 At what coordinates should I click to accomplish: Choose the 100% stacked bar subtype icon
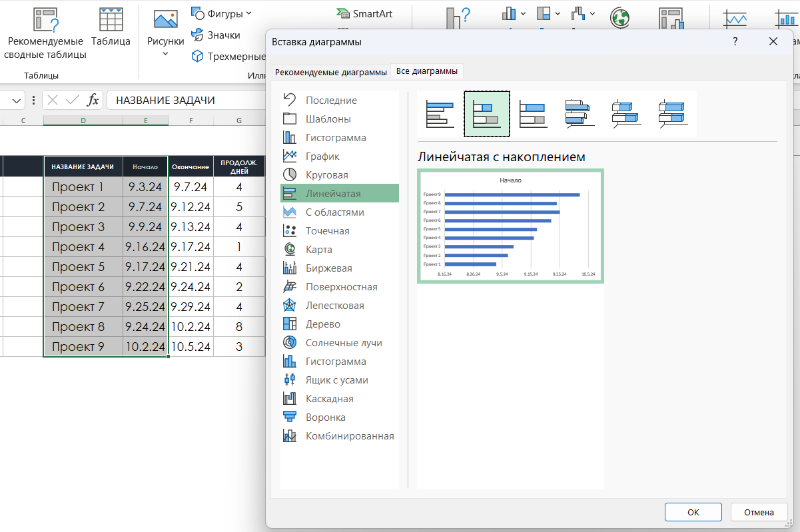pyautogui.click(x=533, y=114)
